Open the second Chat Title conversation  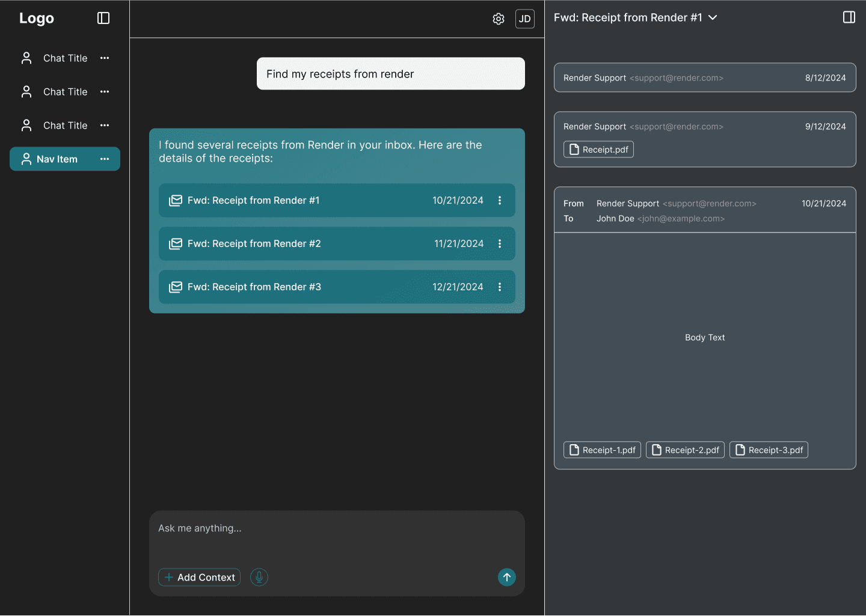[65, 92]
